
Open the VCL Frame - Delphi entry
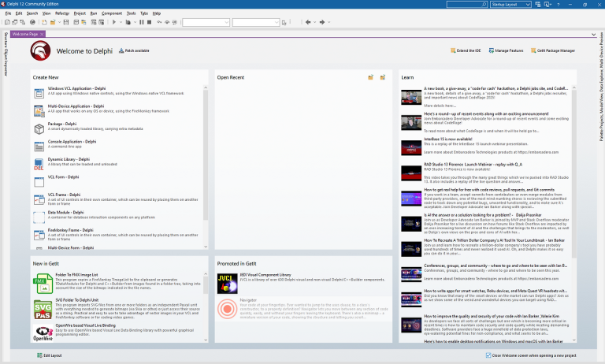(x=116, y=199)
